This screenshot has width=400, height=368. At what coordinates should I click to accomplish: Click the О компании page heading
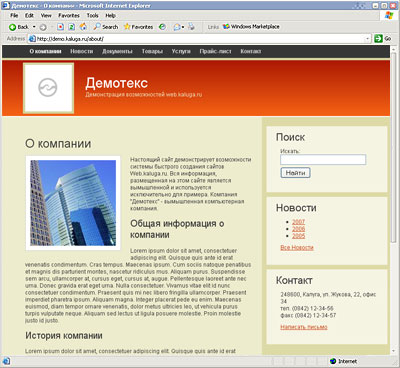pos(58,144)
